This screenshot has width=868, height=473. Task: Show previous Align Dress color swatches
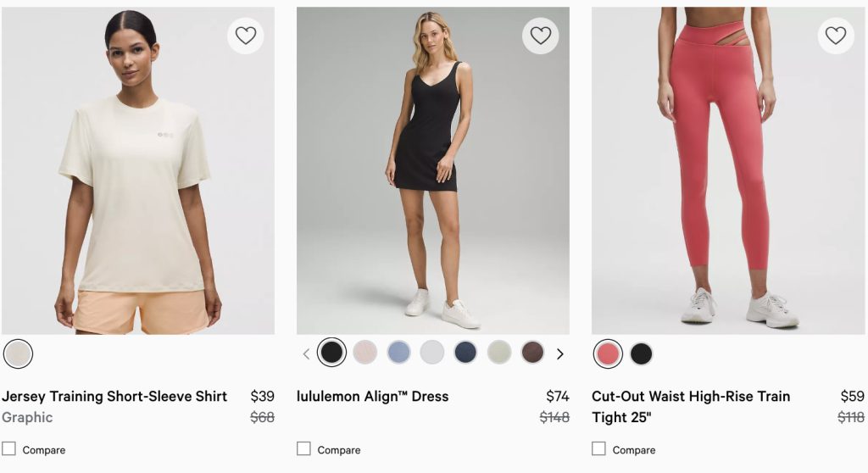(307, 354)
